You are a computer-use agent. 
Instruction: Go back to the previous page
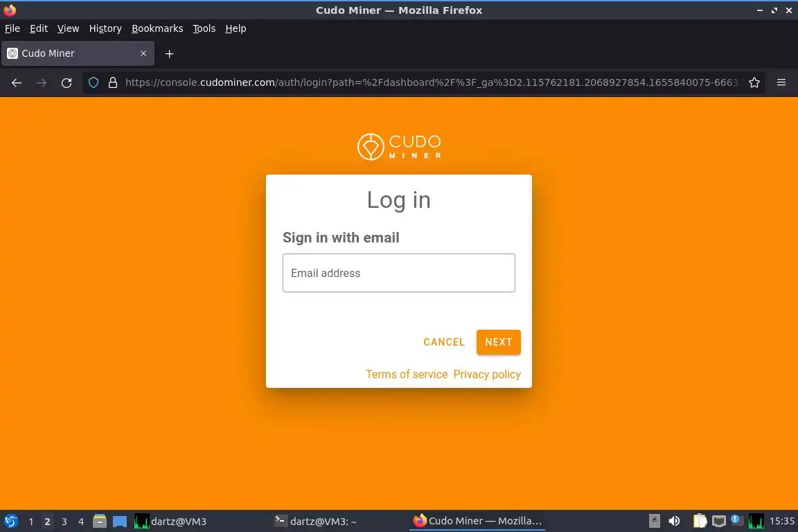17,83
